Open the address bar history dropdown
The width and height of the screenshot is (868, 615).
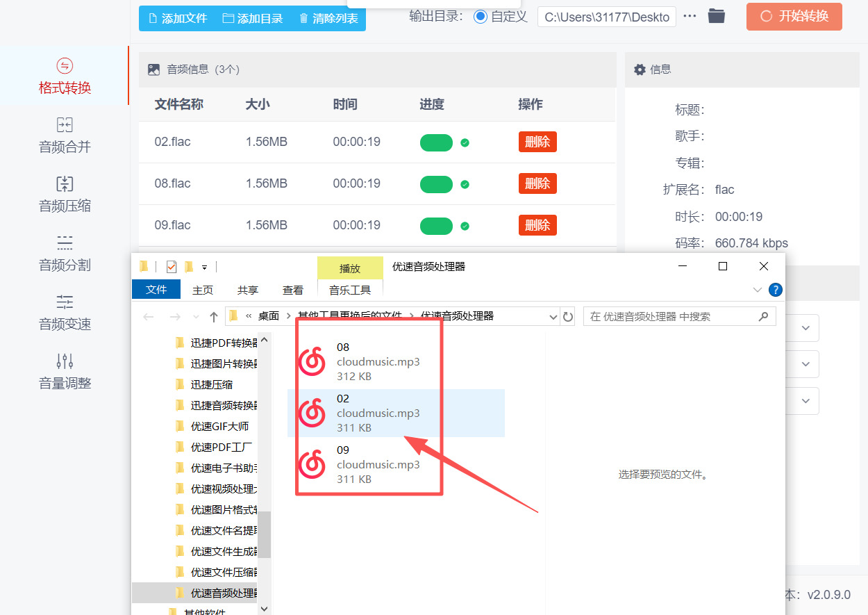[x=553, y=317]
